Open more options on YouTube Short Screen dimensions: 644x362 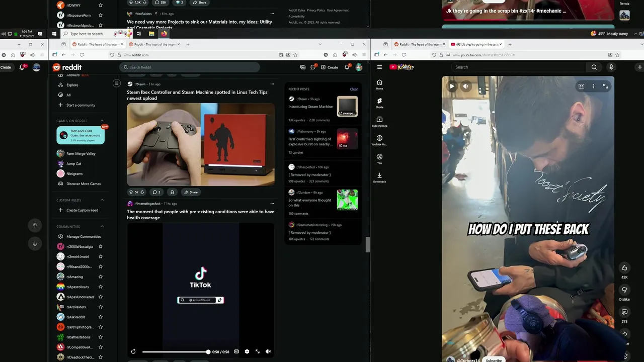(x=593, y=86)
